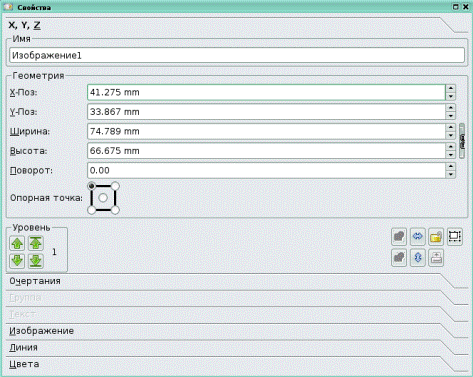
Task: Move object to top level
Action: point(36,243)
